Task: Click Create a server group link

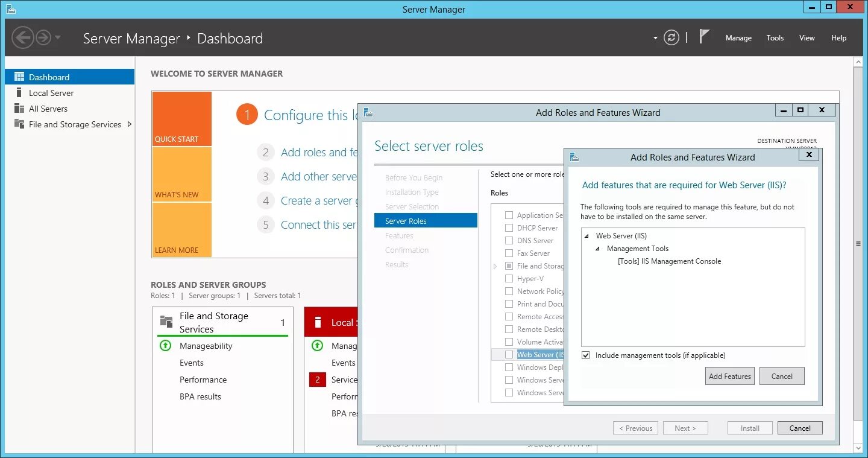Action: pyautogui.click(x=319, y=201)
